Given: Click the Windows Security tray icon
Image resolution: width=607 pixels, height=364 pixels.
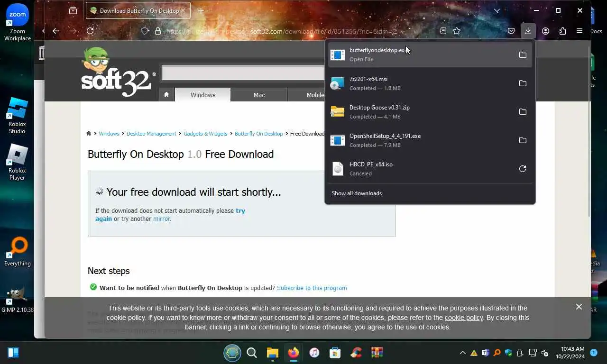Looking at the screenshot, I should coord(508,353).
